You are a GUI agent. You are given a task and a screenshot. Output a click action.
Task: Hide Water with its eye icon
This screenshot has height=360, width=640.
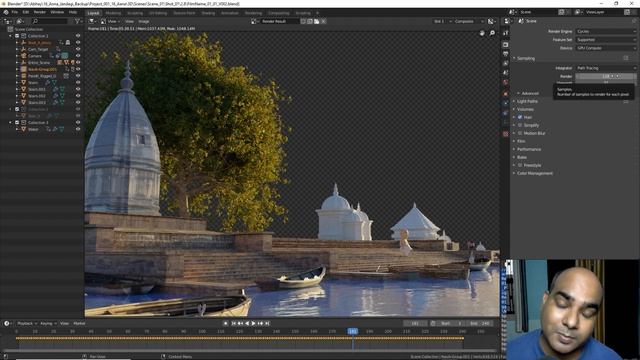pyautogui.click(x=78, y=129)
